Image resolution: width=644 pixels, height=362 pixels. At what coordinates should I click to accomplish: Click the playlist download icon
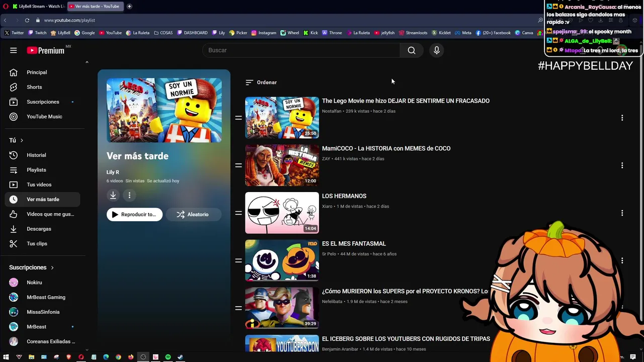(113, 195)
